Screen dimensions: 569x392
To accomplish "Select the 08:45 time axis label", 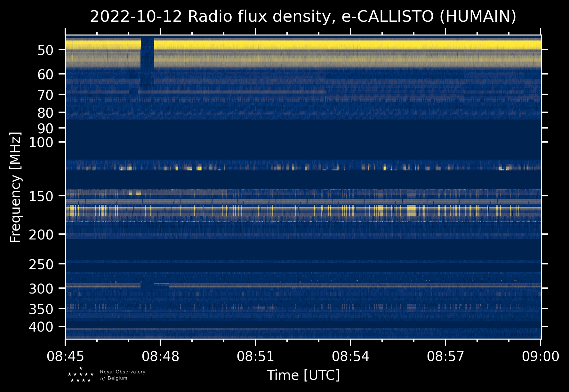I will 65,356.
